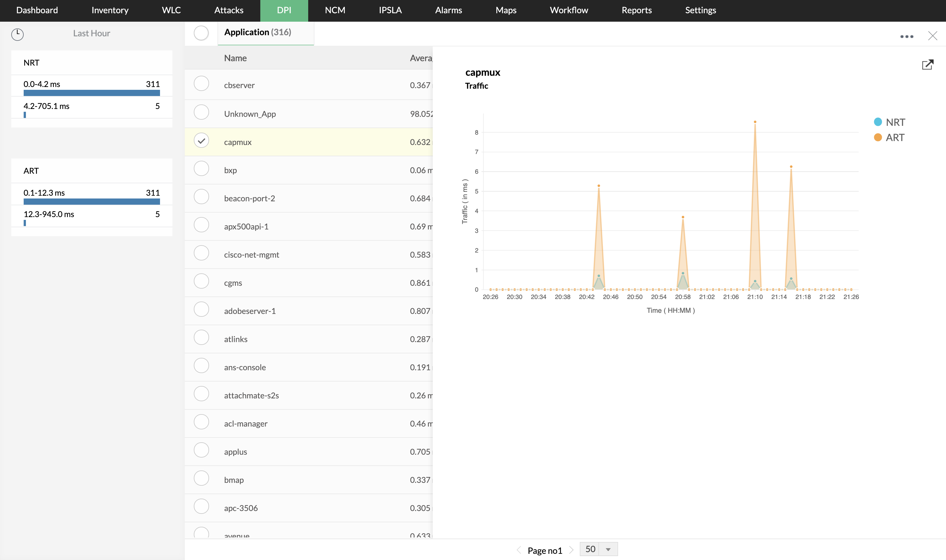Filter by the NRT 0.0-4.2 ms bar

click(91, 93)
